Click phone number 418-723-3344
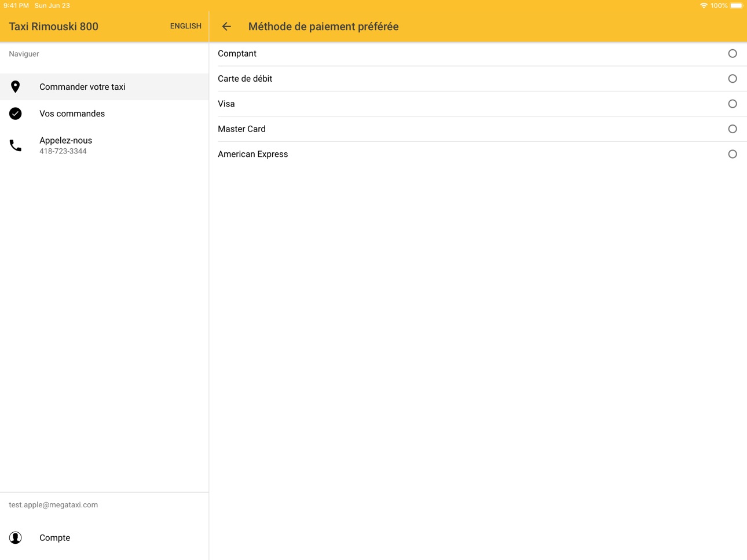Image resolution: width=747 pixels, height=560 pixels. 63,151
